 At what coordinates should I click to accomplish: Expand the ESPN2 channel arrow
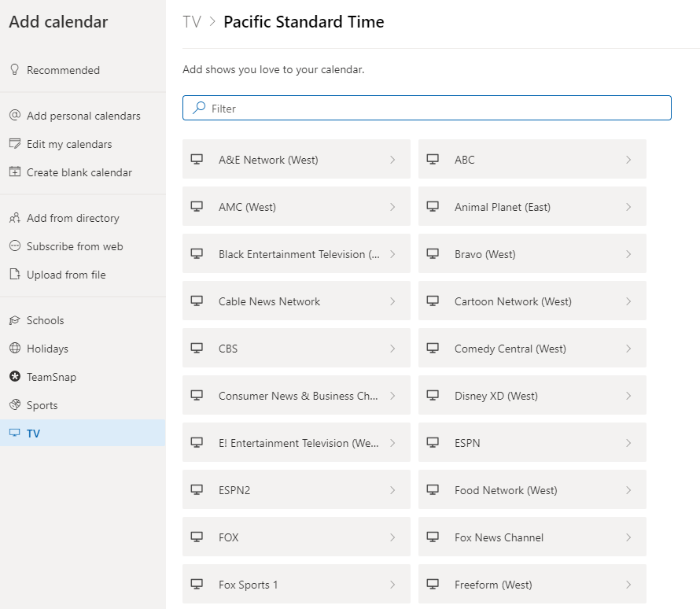click(392, 490)
